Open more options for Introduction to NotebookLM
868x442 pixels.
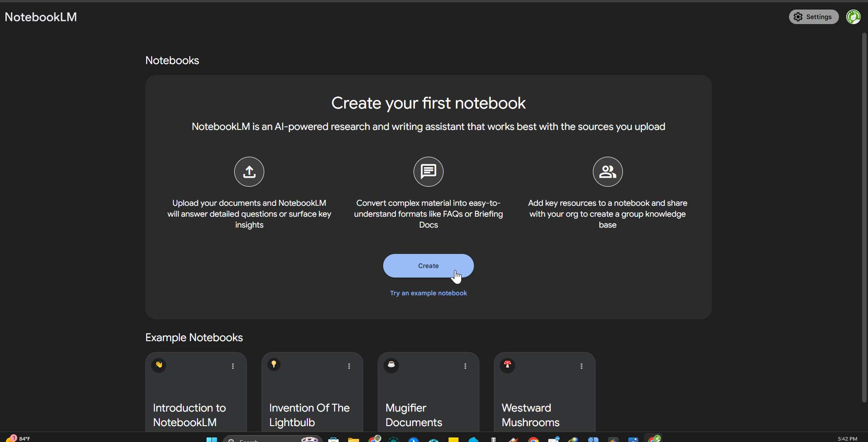click(233, 366)
